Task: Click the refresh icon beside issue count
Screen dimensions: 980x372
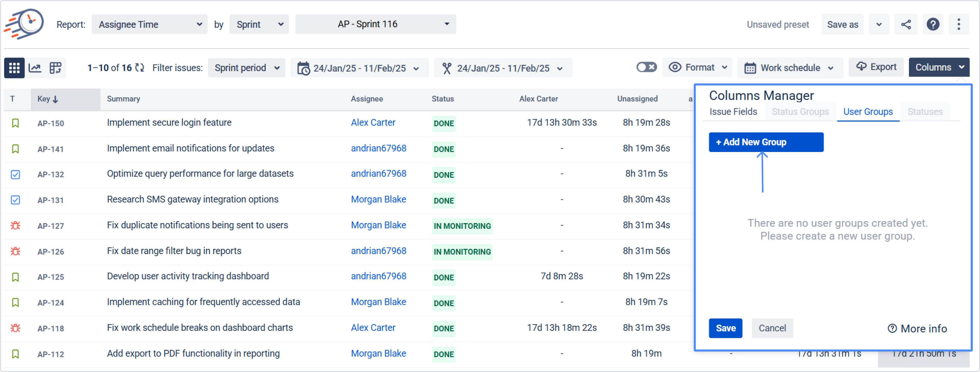Action: (140, 68)
